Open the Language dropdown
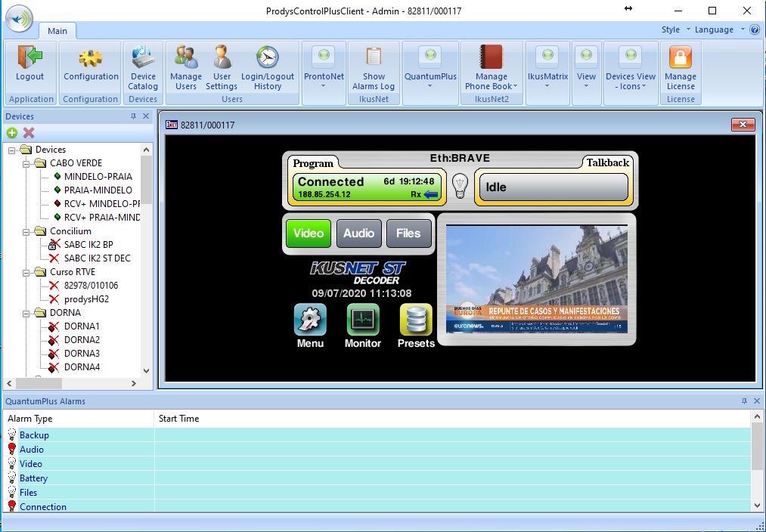Viewport: 766px width, 532px height. pos(718,29)
